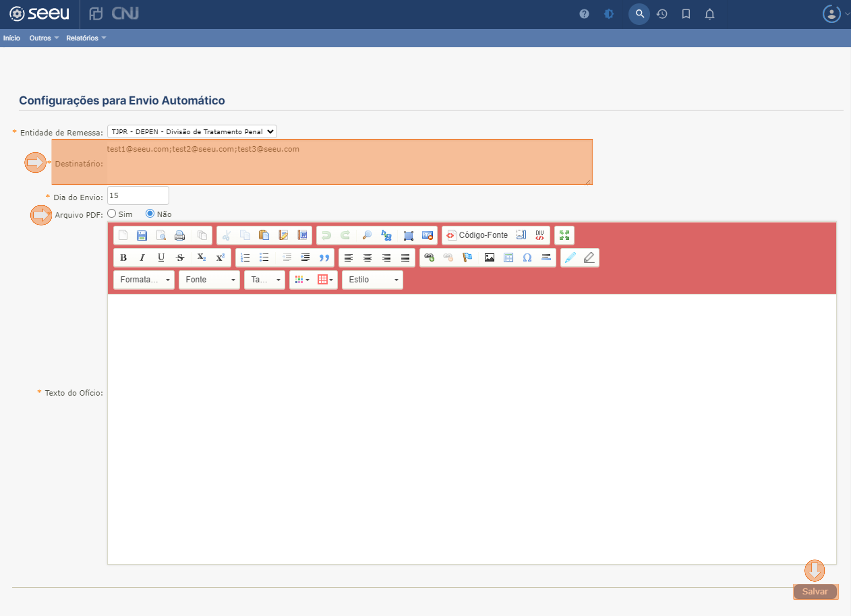Click the seeu logo
Screen dimensions: 851x616
click(x=39, y=14)
